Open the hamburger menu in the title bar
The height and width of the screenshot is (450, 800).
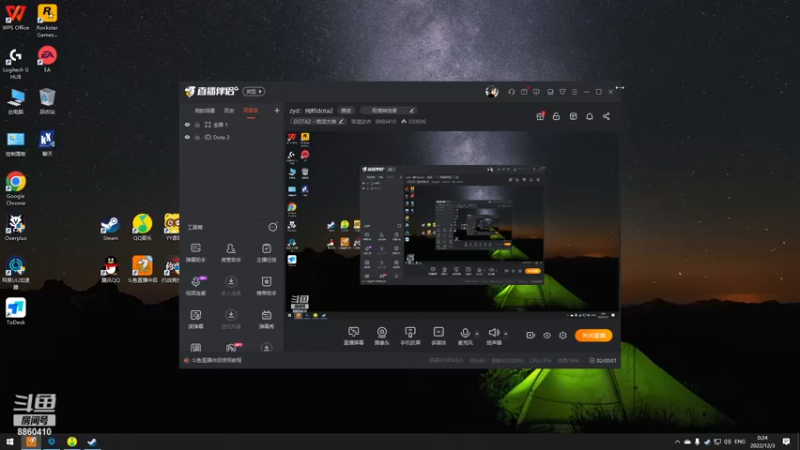click(574, 92)
